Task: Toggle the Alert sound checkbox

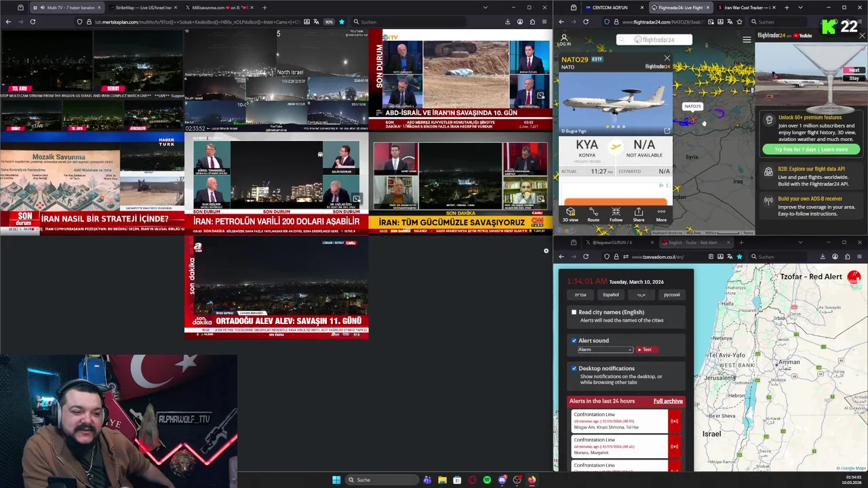Action: [574, 340]
